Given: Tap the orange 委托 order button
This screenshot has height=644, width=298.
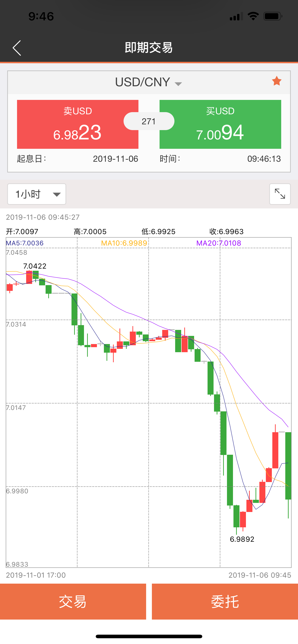Looking at the screenshot, I should (225, 602).
